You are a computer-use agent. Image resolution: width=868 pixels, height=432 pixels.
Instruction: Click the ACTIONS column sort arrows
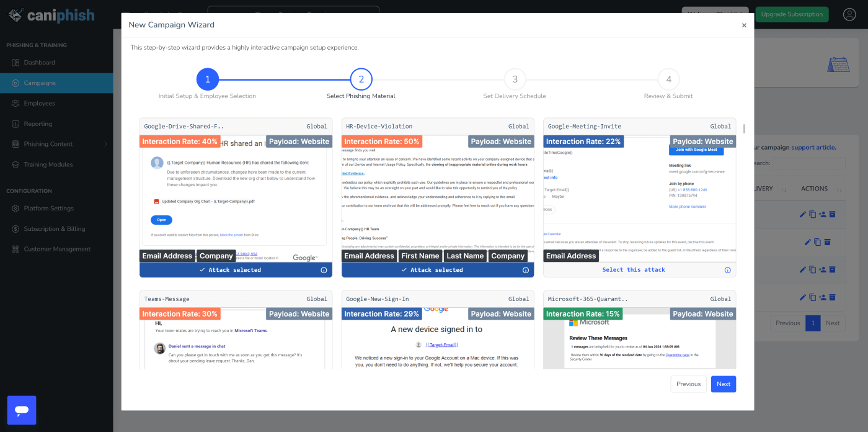839,189
